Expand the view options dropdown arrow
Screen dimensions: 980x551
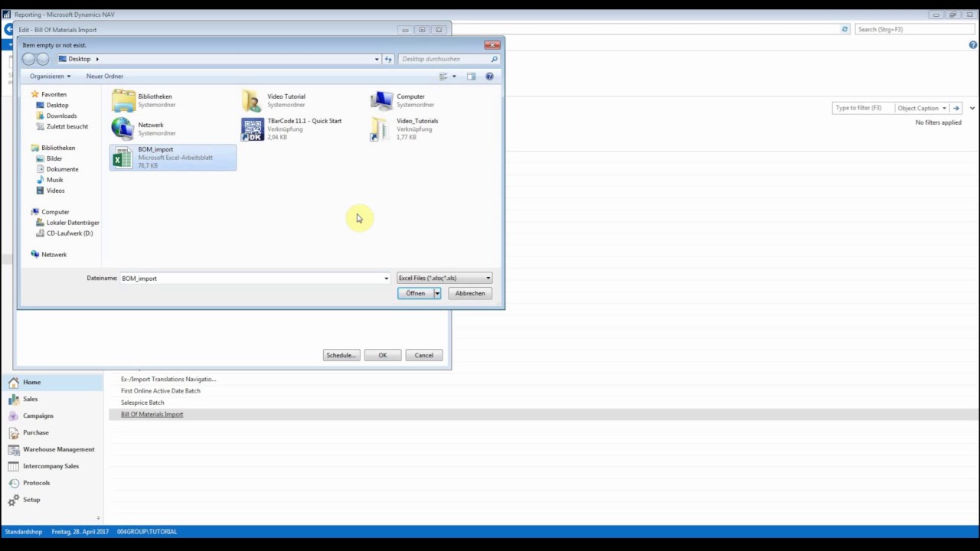454,77
